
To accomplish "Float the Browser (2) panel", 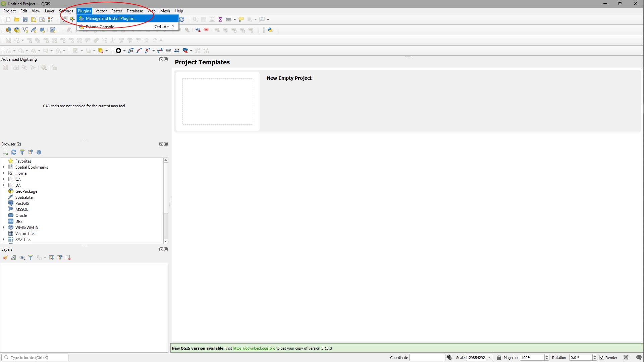I will 161,144.
